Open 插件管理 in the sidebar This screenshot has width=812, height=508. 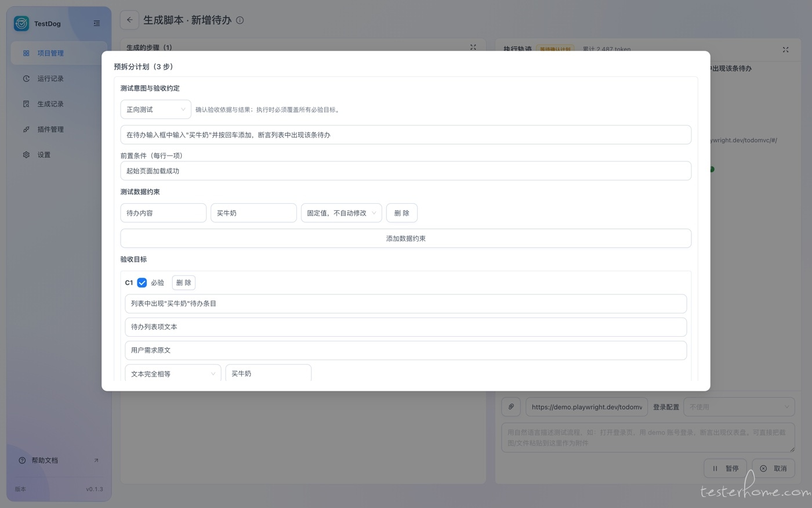pyautogui.click(x=59, y=129)
